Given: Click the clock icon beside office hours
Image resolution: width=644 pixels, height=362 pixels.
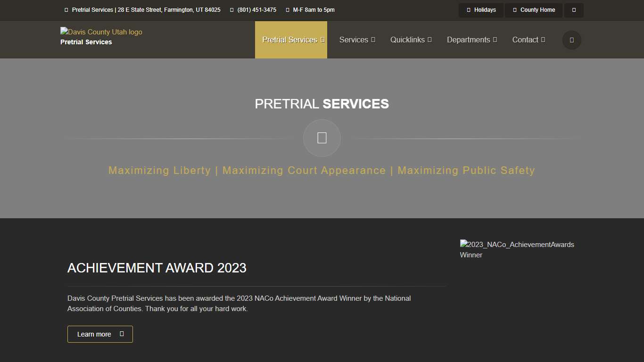Looking at the screenshot, I should point(287,9).
